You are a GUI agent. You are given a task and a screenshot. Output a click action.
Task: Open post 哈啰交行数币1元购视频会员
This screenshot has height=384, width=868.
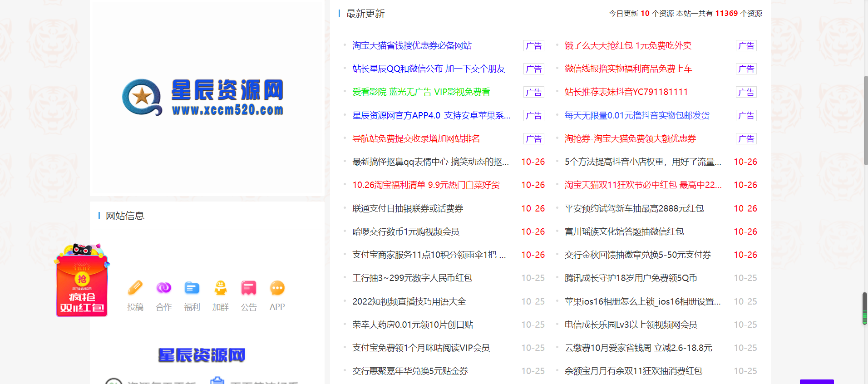pyautogui.click(x=405, y=231)
